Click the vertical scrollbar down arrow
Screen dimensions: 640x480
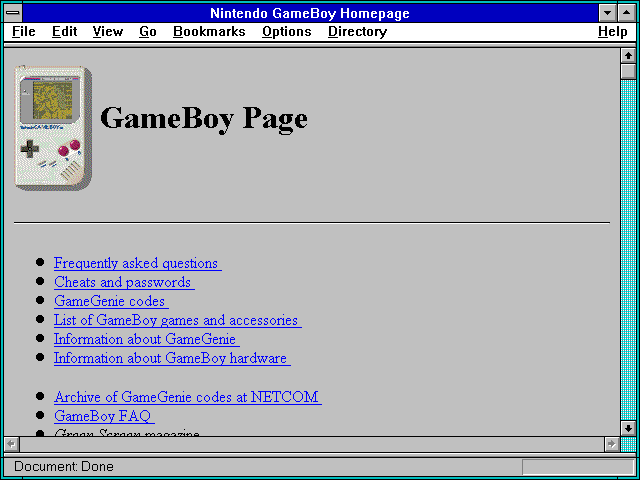628,428
